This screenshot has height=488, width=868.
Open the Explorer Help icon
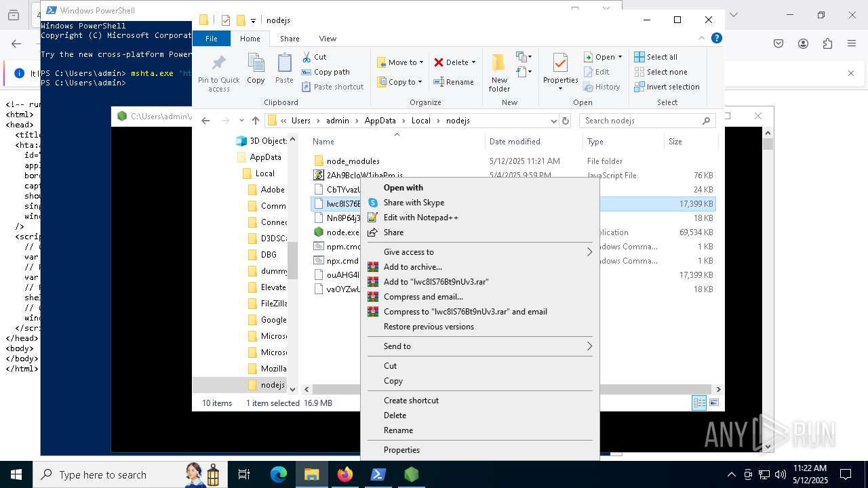point(716,38)
